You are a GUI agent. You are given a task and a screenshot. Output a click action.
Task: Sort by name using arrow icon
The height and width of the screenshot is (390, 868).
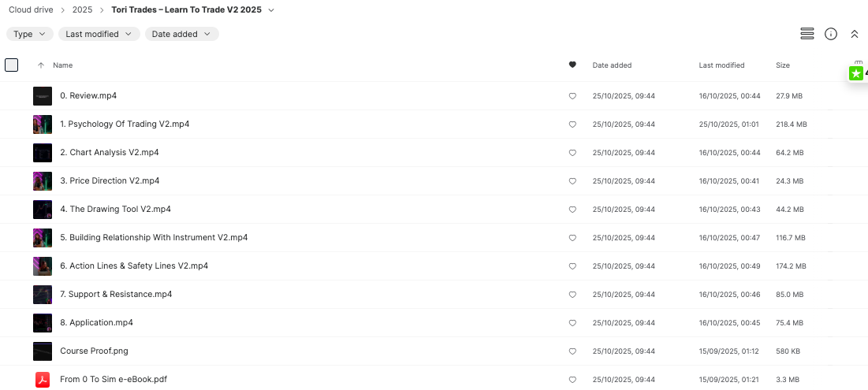pyautogui.click(x=41, y=65)
